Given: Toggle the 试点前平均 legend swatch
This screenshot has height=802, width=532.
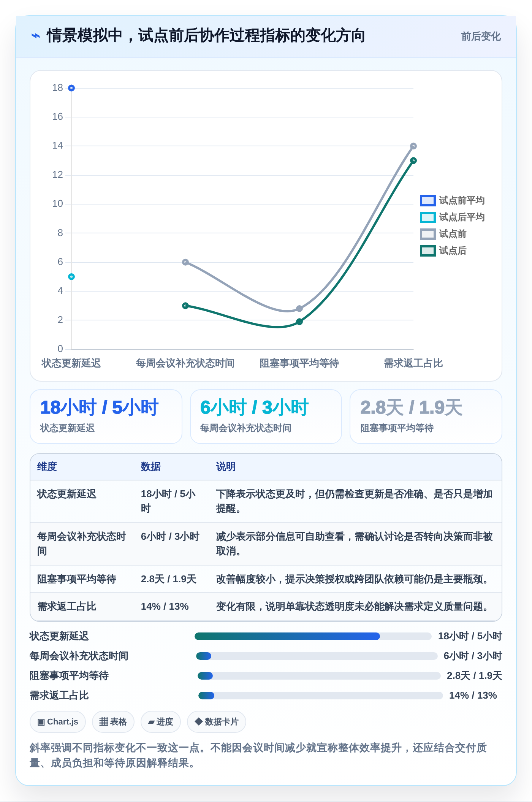Looking at the screenshot, I should pos(427,201).
